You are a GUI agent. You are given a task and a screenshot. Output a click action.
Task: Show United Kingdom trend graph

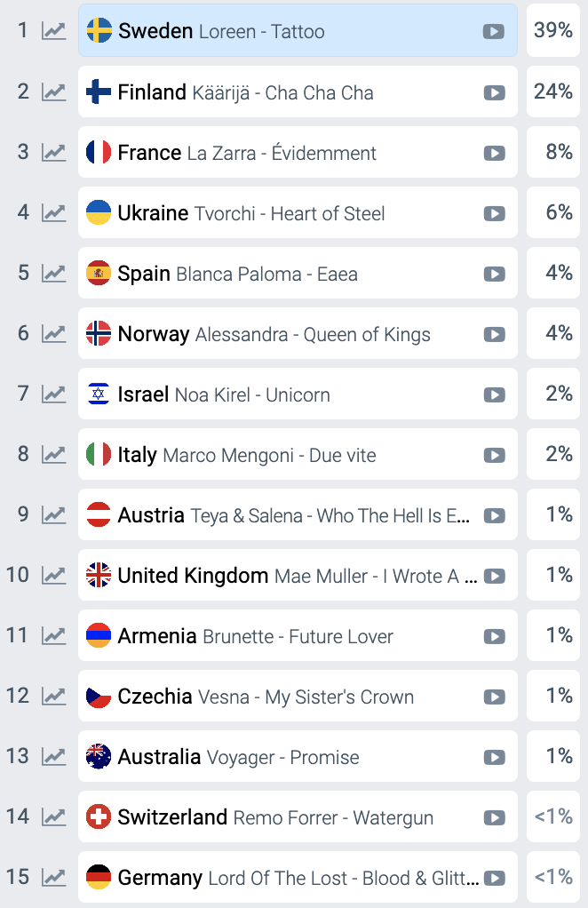(x=53, y=576)
